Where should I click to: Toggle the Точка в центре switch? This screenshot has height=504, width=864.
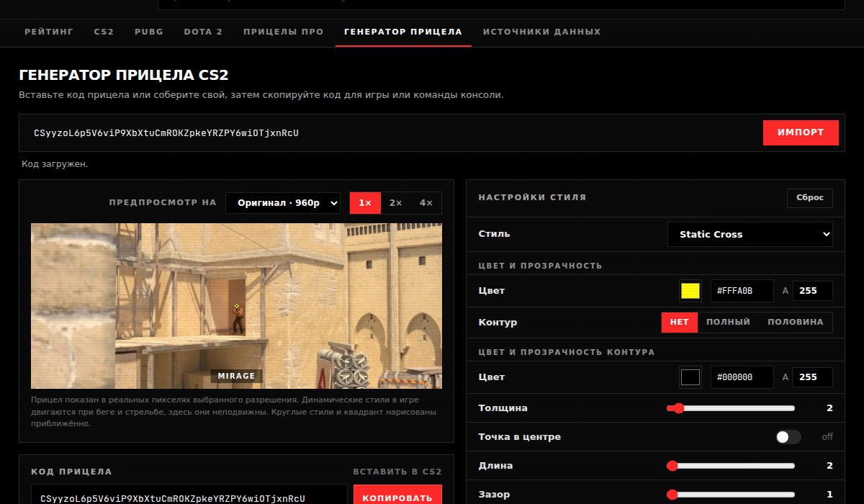click(788, 437)
